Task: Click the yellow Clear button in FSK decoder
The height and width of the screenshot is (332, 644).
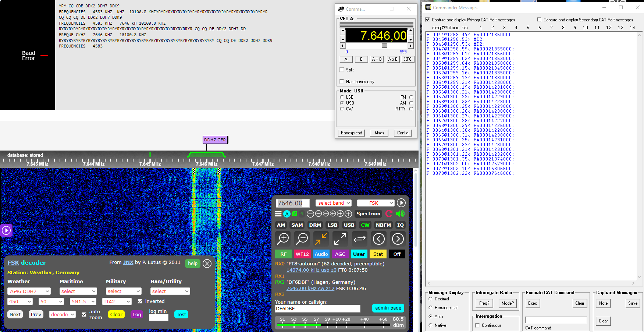Action: (x=116, y=314)
